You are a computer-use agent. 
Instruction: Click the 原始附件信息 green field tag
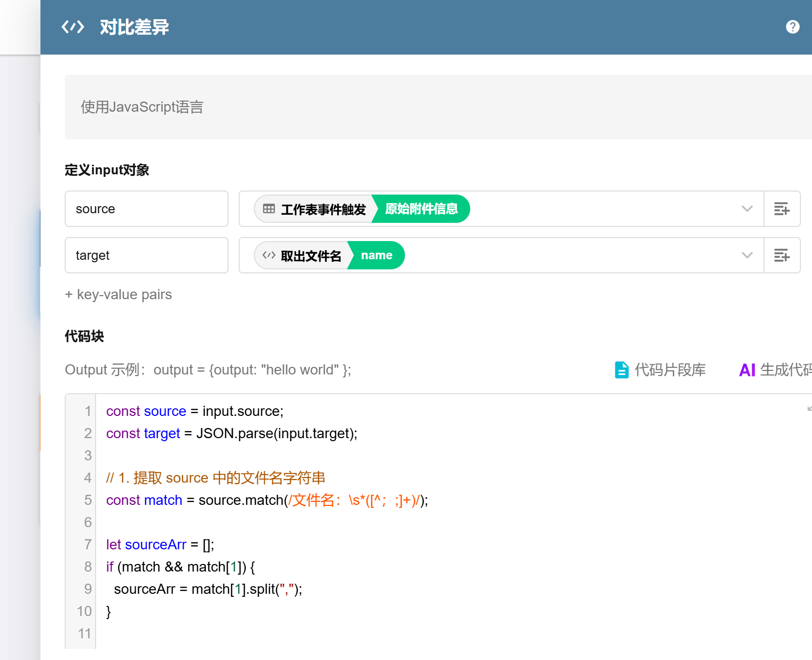(421, 209)
